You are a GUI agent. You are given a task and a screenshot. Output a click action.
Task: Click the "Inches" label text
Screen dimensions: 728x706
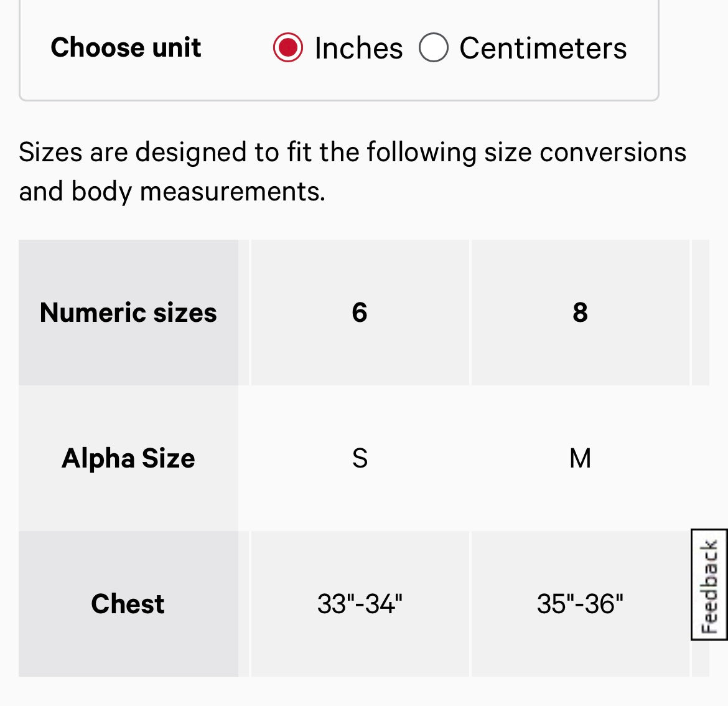point(358,49)
